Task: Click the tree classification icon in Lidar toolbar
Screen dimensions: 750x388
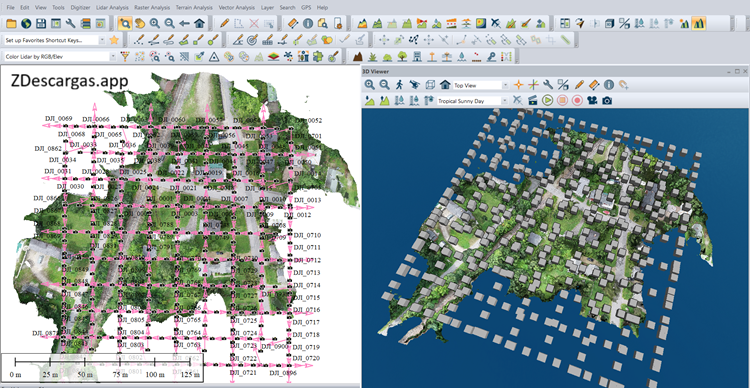Action: 402,56
